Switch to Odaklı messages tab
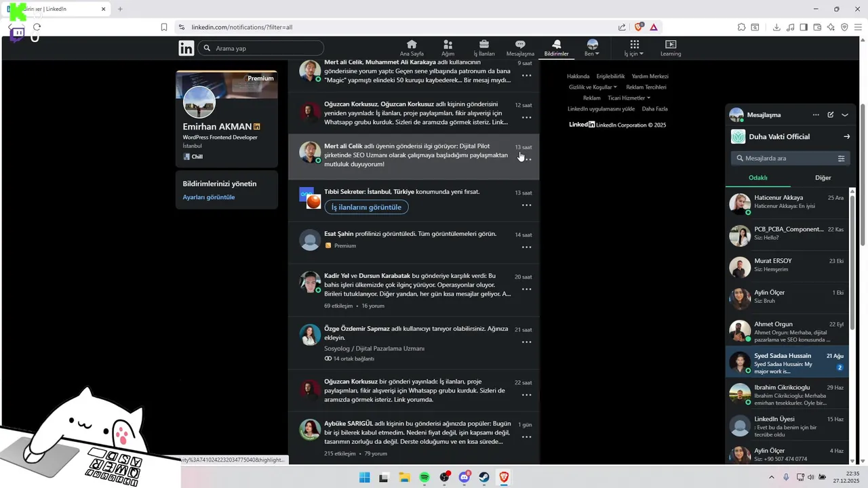 coord(757,178)
